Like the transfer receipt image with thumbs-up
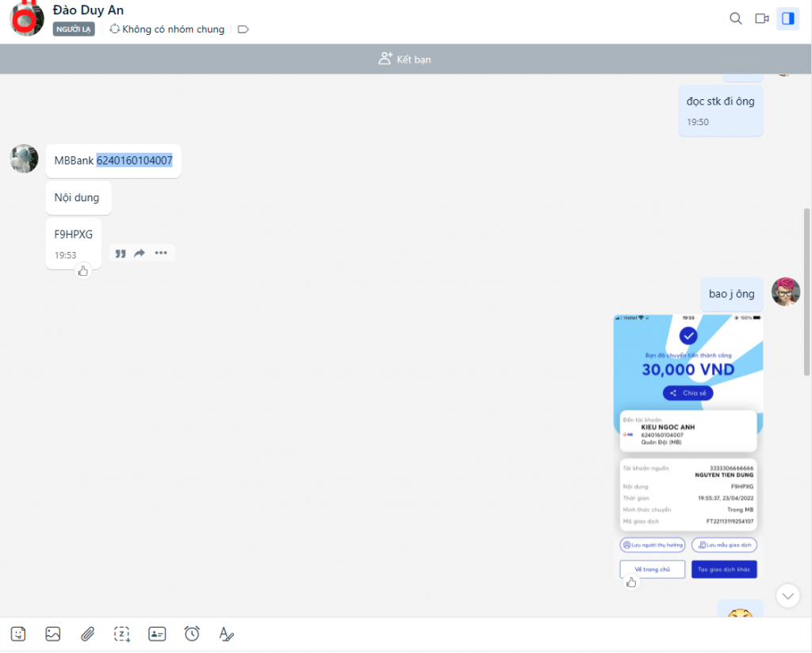Viewport: 812px width, 653px height. point(631,583)
